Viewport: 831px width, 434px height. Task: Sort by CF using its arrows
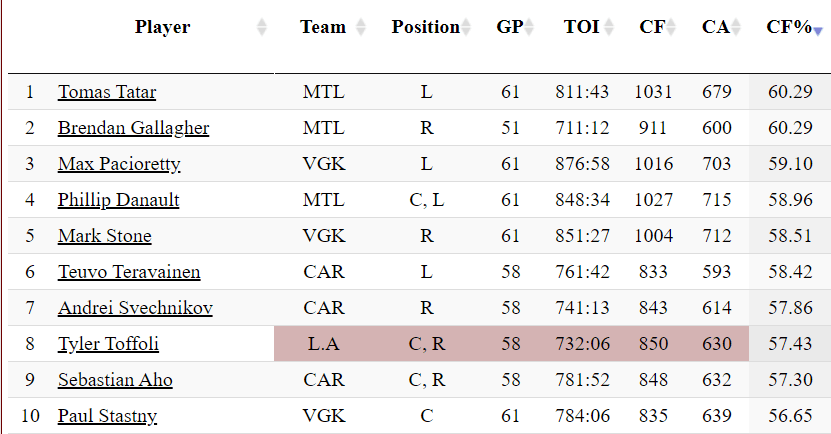click(673, 28)
